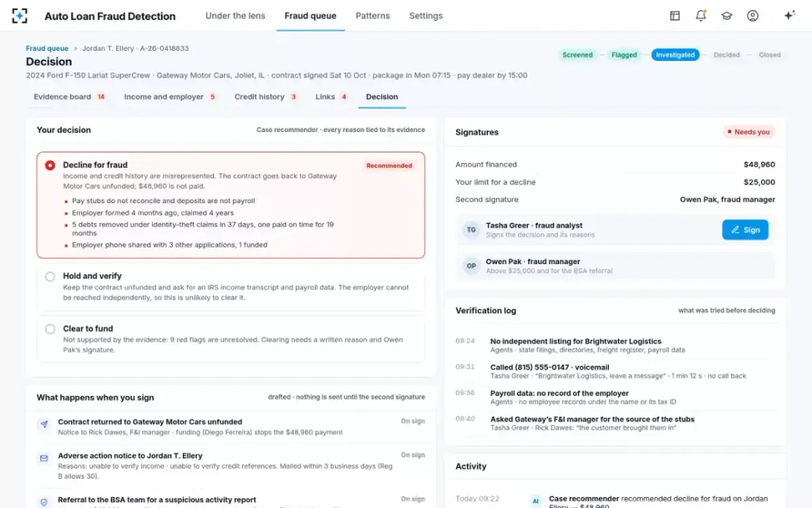Click the Sign button
812x508 pixels.
click(745, 230)
